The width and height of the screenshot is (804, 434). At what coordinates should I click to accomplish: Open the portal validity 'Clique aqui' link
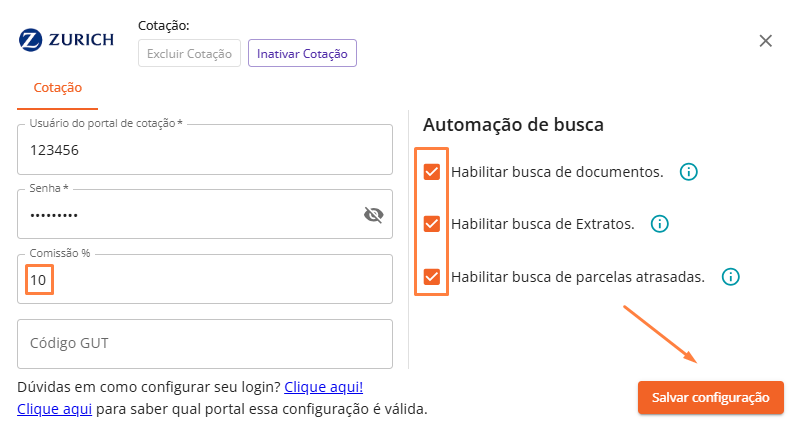(55, 408)
